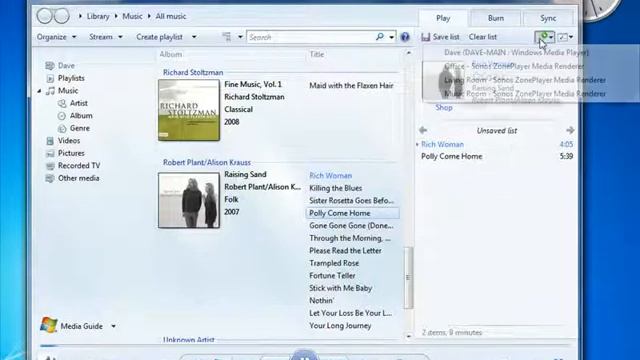Click the Save list disk icon
Image resolution: width=640 pixels, height=360 pixels.
pyautogui.click(x=426, y=37)
